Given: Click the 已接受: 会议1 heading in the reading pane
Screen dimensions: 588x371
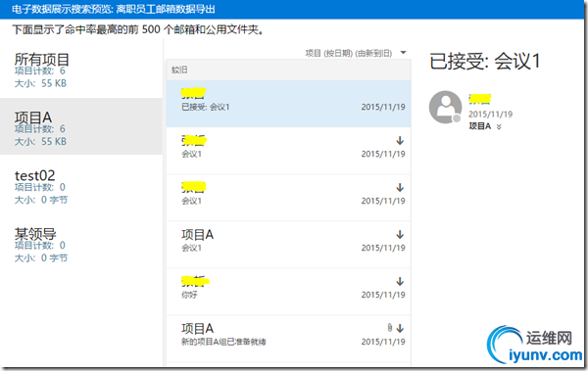Looking at the screenshot, I should (x=484, y=61).
